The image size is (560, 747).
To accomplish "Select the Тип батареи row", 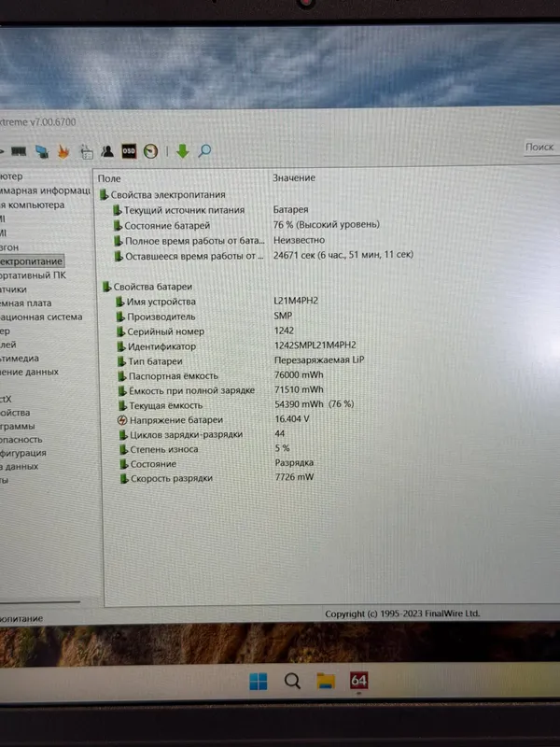I will (x=150, y=361).
